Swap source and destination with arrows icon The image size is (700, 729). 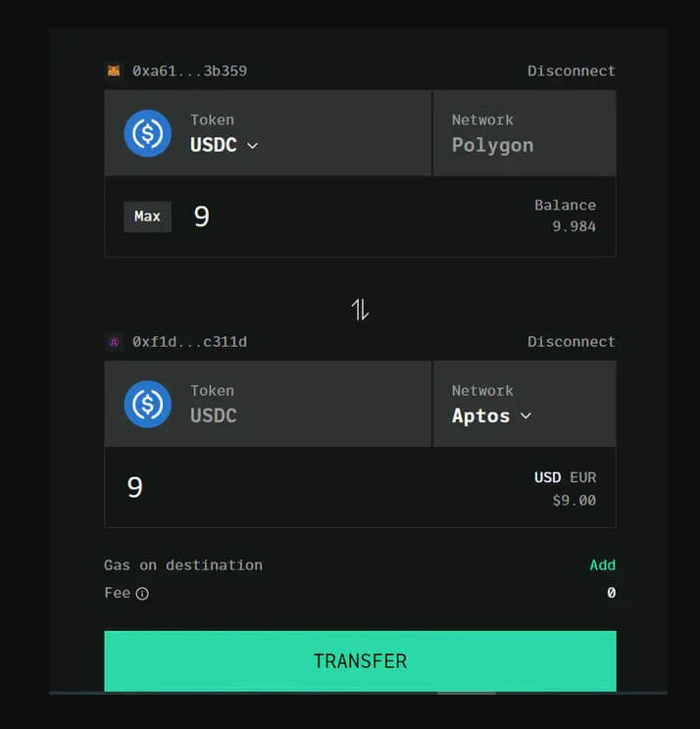[360, 310]
